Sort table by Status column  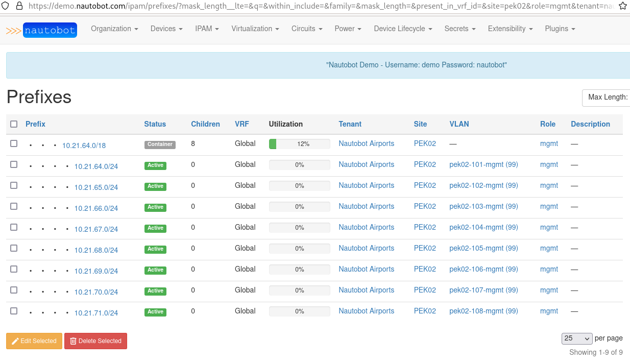click(x=155, y=124)
